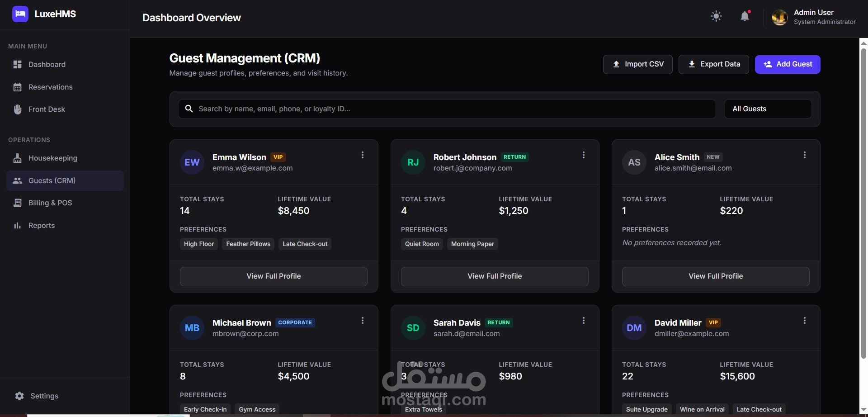Viewport: 868px width, 417px height.
Task: Click the Quiet Room preference tag
Action: click(x=422, y=244)
